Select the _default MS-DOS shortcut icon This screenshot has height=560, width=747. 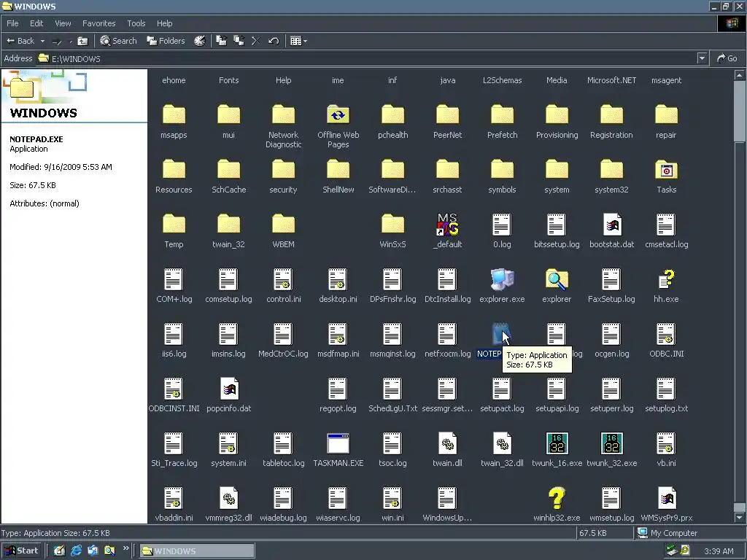447,225
